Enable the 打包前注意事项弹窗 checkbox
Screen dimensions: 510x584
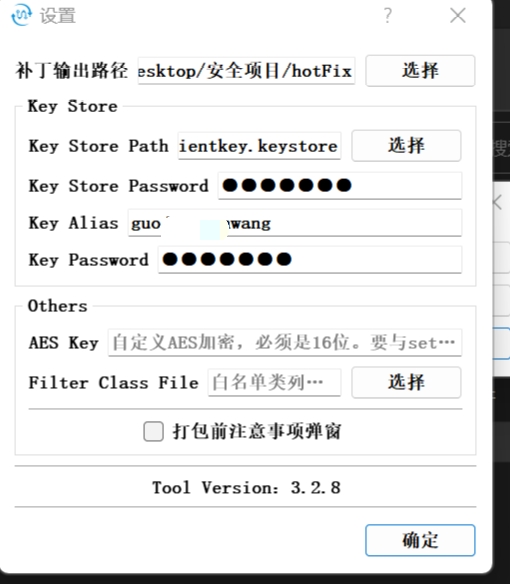pos(153,431)
